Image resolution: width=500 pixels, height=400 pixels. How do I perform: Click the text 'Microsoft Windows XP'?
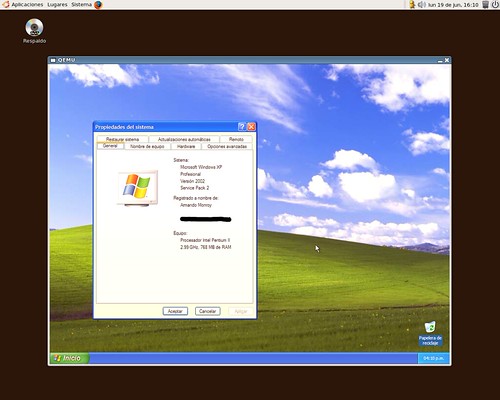(x=201, y=167)
